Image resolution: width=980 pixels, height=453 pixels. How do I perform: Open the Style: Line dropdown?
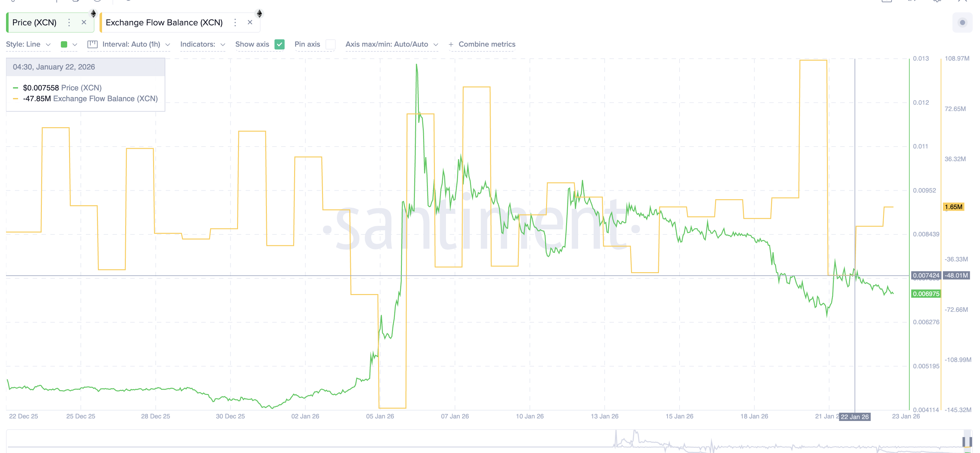coord(28,44)
